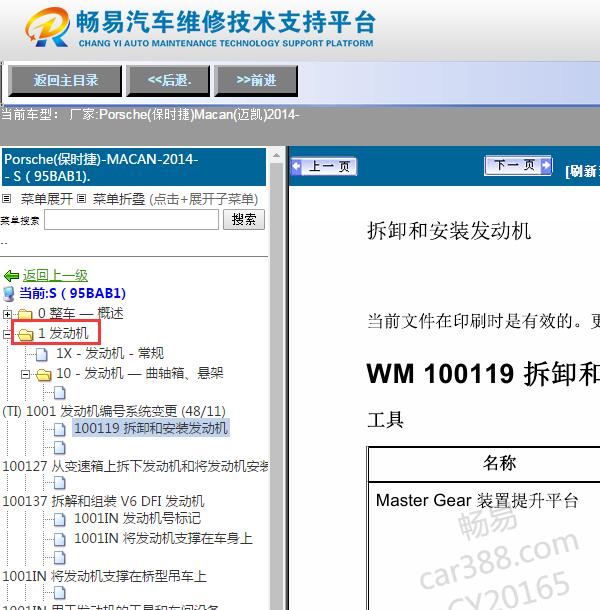
Task: Click the icon before 菜单展开
Action: pos(6,199)
